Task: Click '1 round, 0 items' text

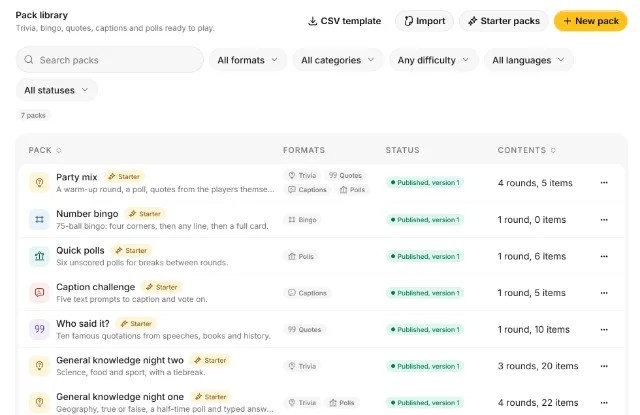Action: pos(532,220)
